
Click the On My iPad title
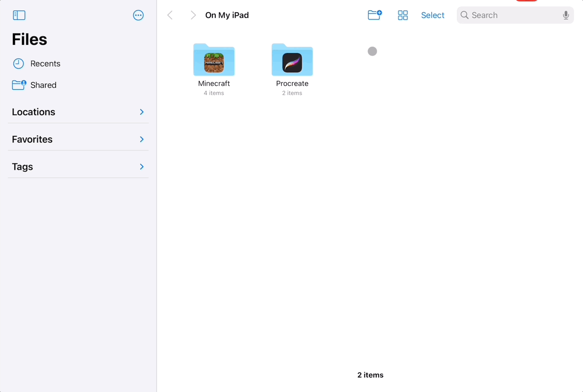click(x=227, y=15)
